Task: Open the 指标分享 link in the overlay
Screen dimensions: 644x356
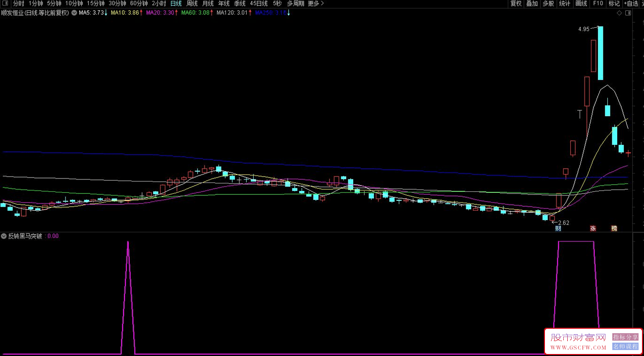Action: click(x=625, y=337)
